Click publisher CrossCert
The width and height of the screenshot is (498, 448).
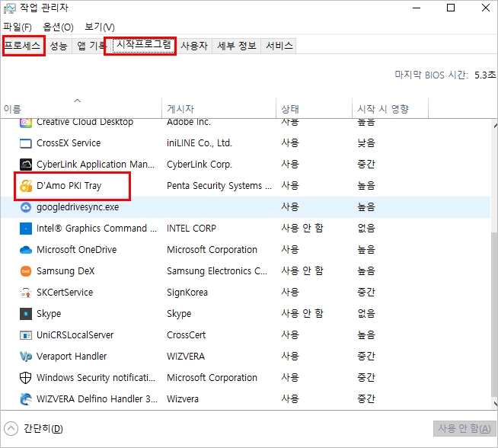coord(186,335)
